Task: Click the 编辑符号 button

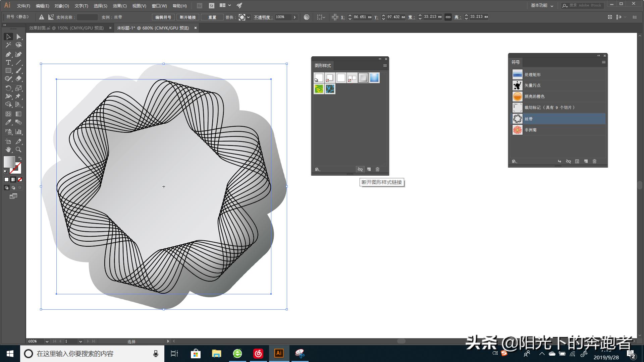Action: (163, 17)
